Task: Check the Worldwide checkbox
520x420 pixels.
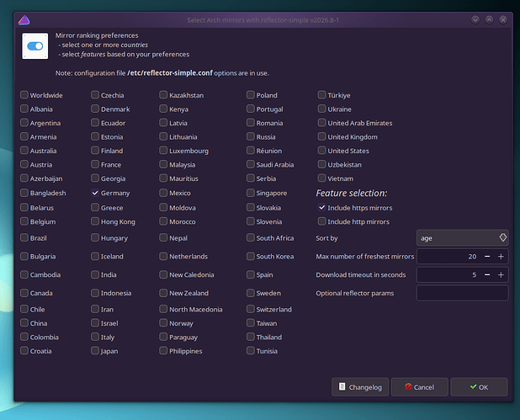Action: point(24,95)
